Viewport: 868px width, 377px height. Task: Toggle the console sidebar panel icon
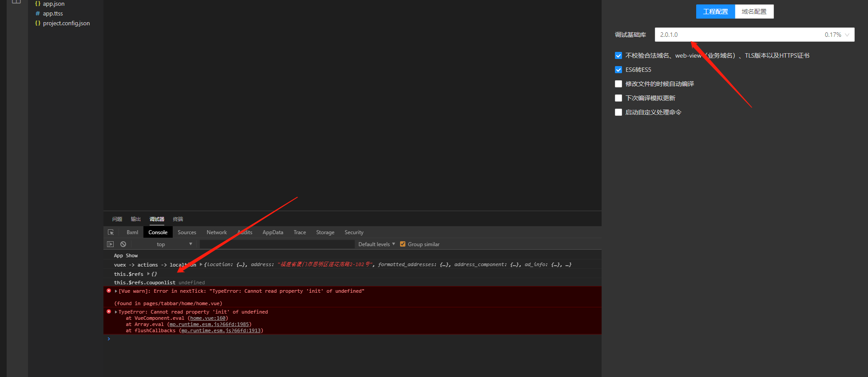click(111, 244)
